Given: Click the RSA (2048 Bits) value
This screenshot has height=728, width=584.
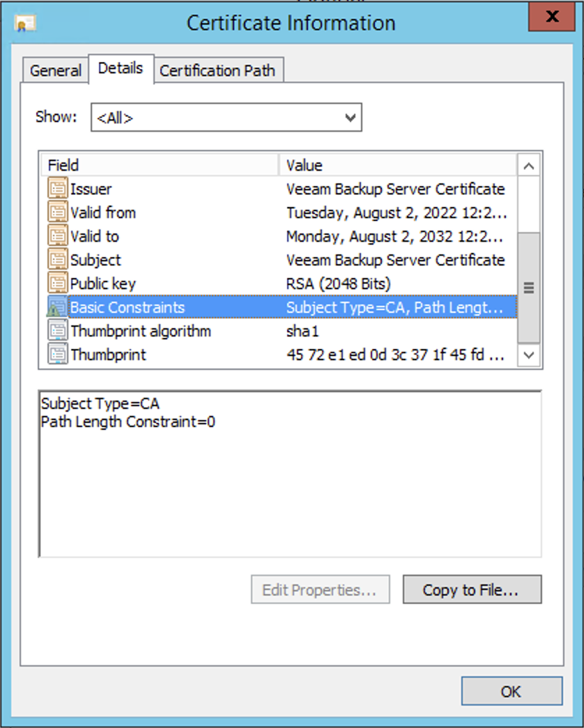Looking at the screenshot, I should 339,284.
